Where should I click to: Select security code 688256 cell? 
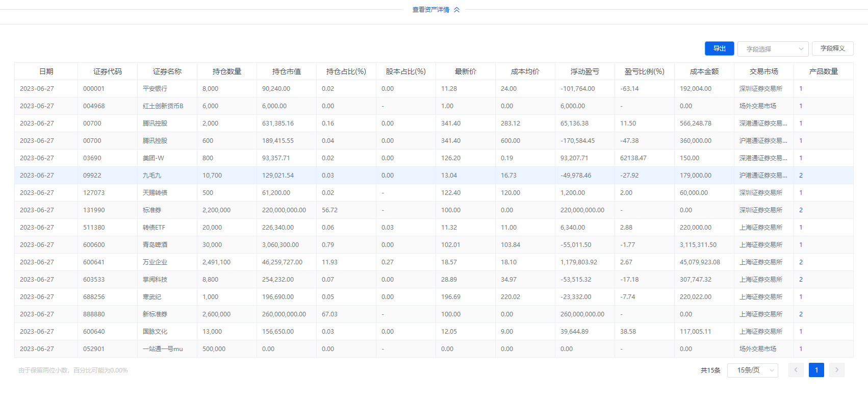tap(108, 297)
